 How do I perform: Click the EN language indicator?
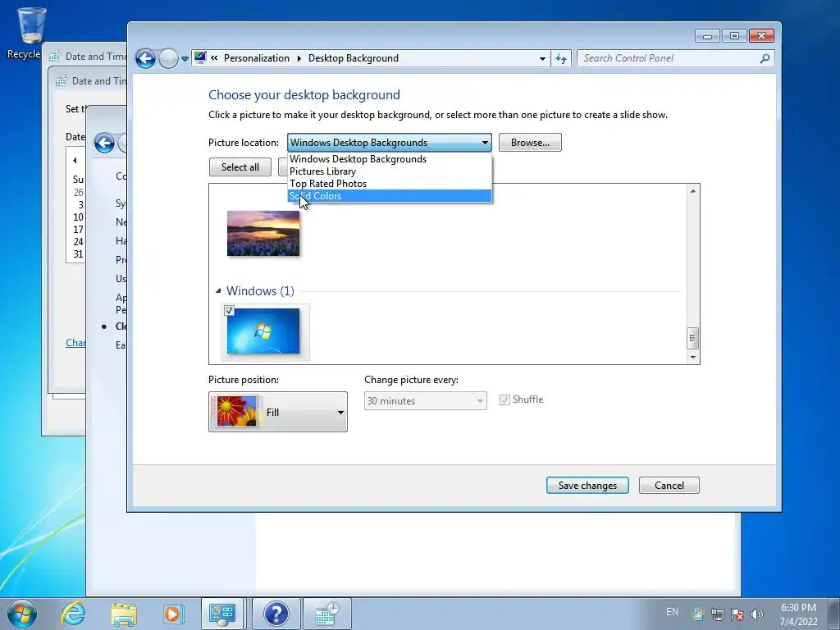click(x=672, y=612)
